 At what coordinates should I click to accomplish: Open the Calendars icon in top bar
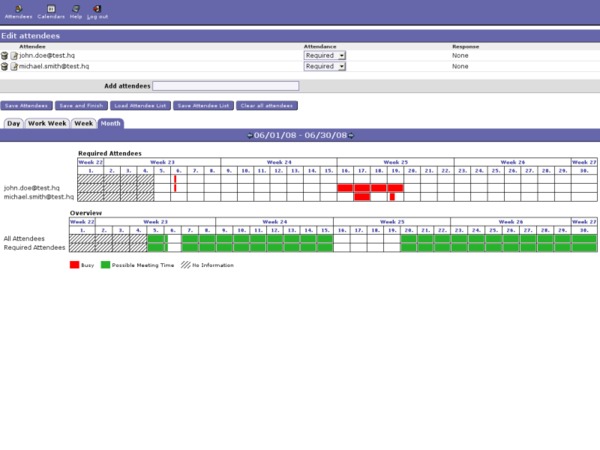point(51,10)
